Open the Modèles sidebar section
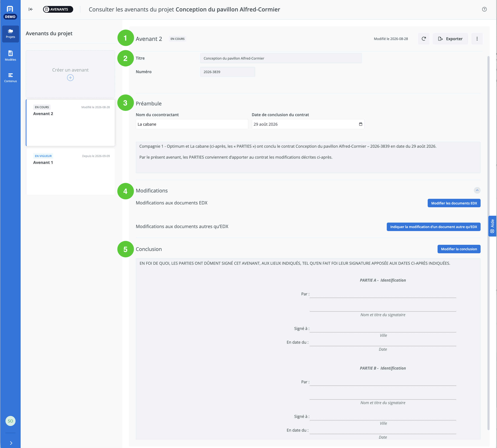This screenshot has width=497, height=448. click(x=10, y=56)
